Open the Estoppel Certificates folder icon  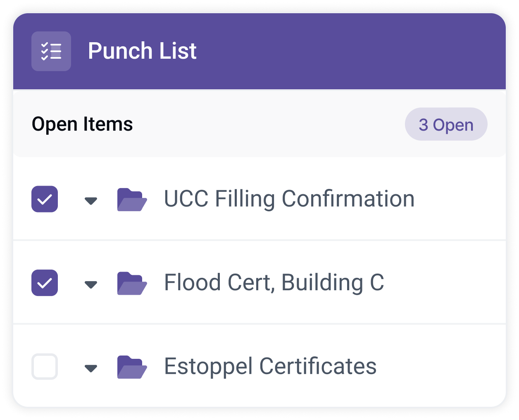click(132, 367)
